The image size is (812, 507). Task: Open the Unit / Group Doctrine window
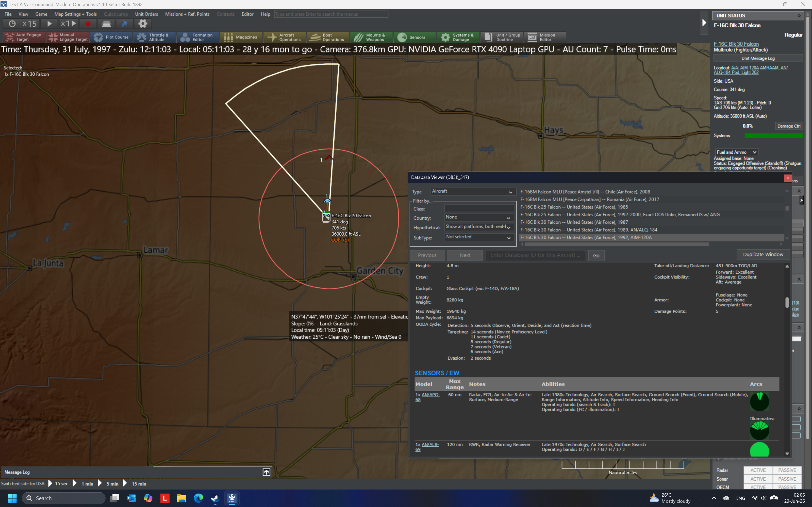(x=501, y=37)
